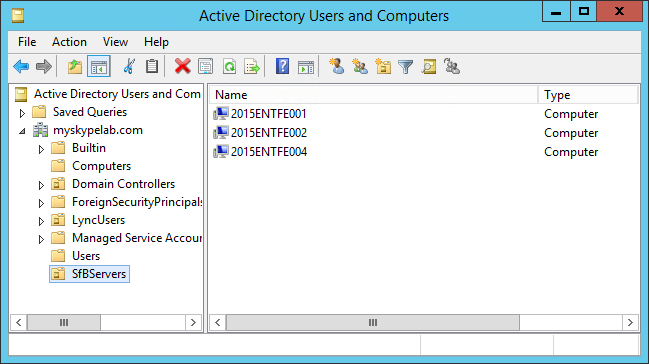649x364 pixels.
Task: Select the 2015ENTFE004 name text
Action: pyautogui.click(x=269, y=152)
